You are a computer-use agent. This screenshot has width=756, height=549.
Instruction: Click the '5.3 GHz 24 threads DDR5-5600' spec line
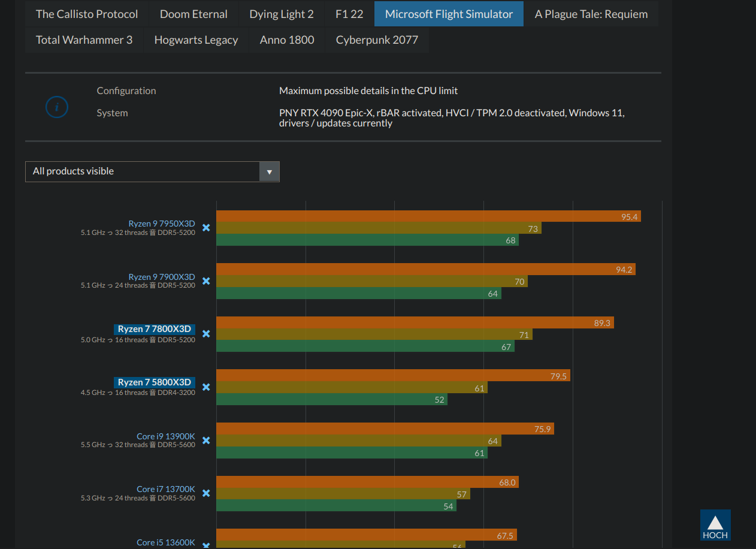pyautogui.click(x=138, y=498)
